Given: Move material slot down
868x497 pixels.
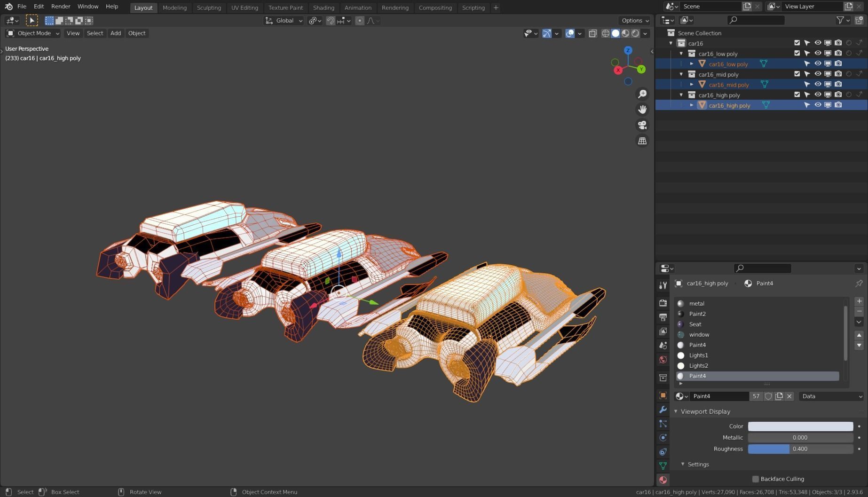Looking at the screenshot, I should (859, 346).
